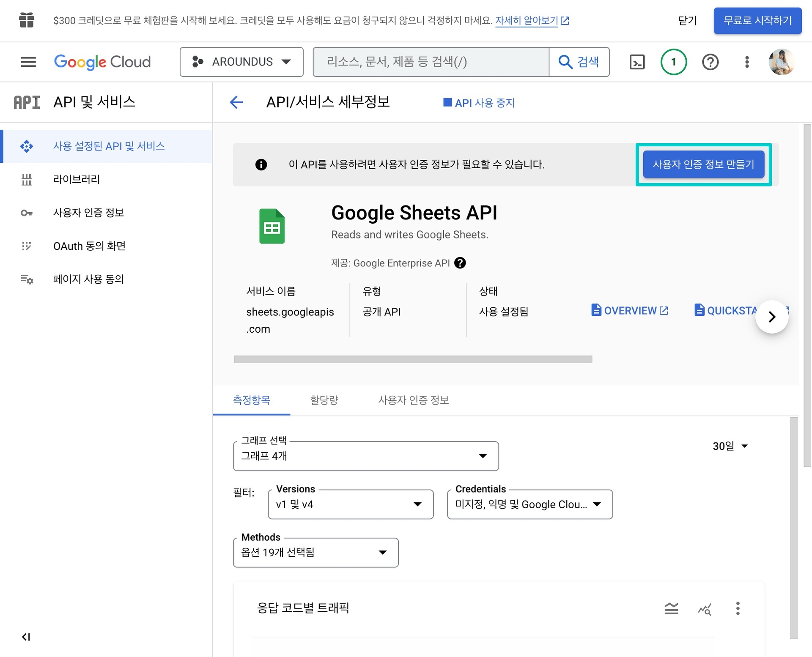Click the notifications badge showing 1
The width and height of the screenshot is (812, 657).
673,62
